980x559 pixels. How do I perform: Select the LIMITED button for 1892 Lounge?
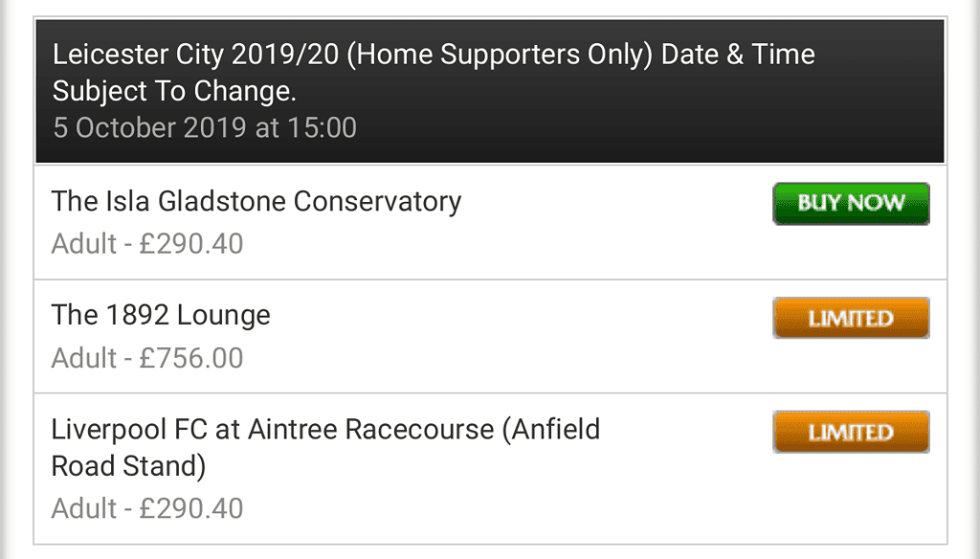click(851, 319)
